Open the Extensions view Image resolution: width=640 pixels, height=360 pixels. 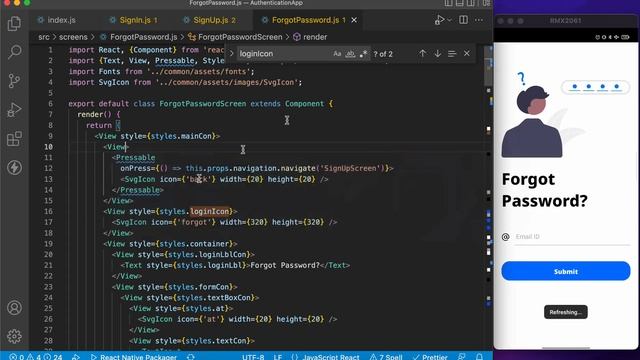(x=14, y=139)
